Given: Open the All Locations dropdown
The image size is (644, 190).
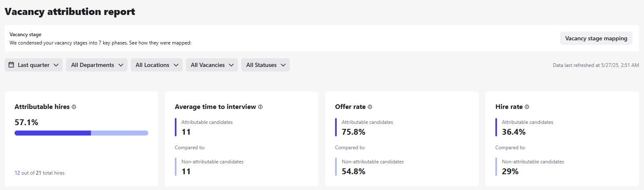Looking at the screenshot, I should click(x=157, y=65).
